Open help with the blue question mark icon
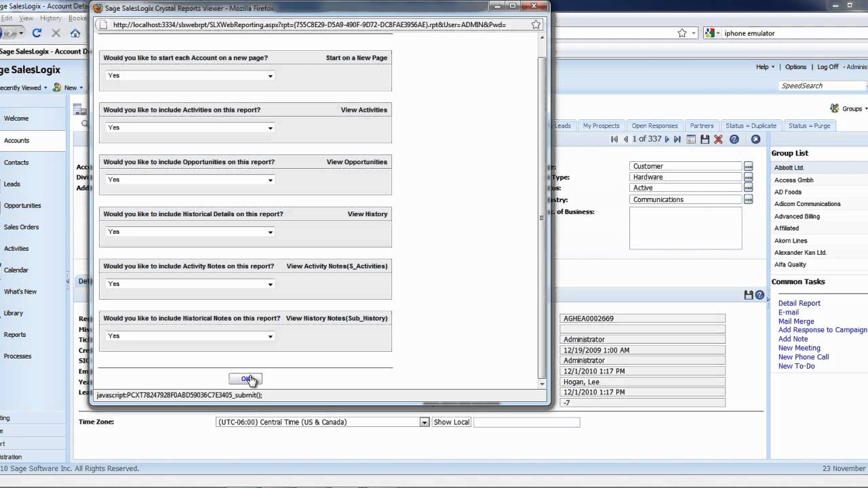Viewport: 868px width, 488px height. pos(734,139)
